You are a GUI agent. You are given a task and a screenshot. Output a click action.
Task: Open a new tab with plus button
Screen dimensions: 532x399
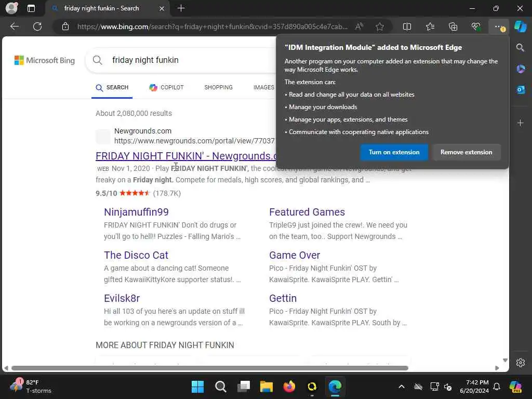[x=181, y=8]
